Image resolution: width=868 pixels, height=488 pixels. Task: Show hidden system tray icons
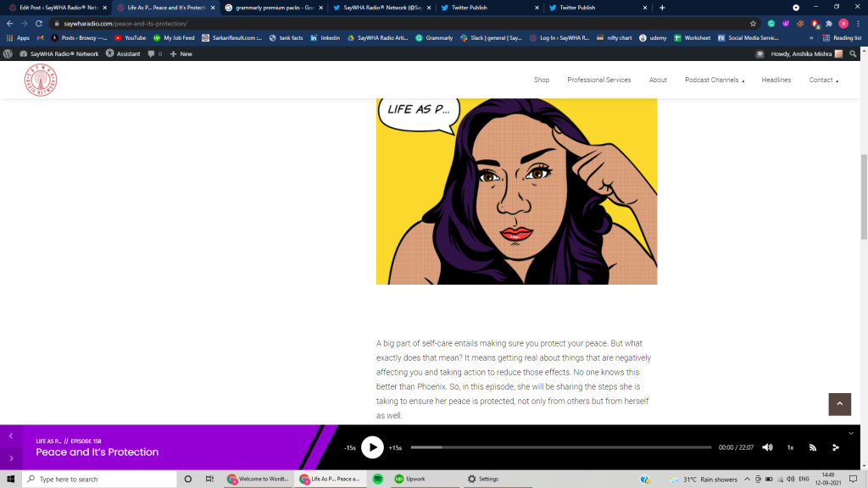[x=747, y=480]
